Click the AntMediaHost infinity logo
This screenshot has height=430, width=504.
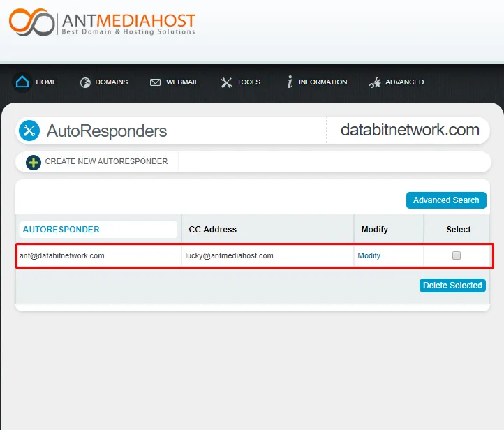pos(31,22)
